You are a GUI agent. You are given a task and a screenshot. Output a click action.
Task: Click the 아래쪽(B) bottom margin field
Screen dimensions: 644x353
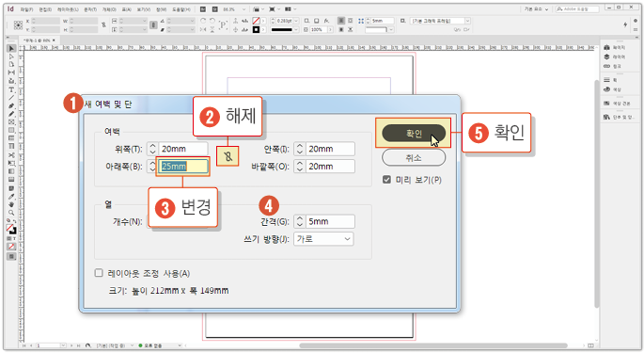[182, 167]
